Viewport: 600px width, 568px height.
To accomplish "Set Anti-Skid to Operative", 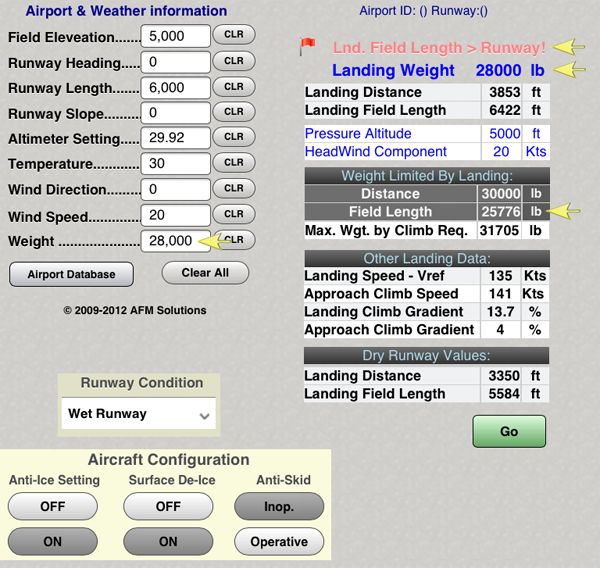I will 279,541.
